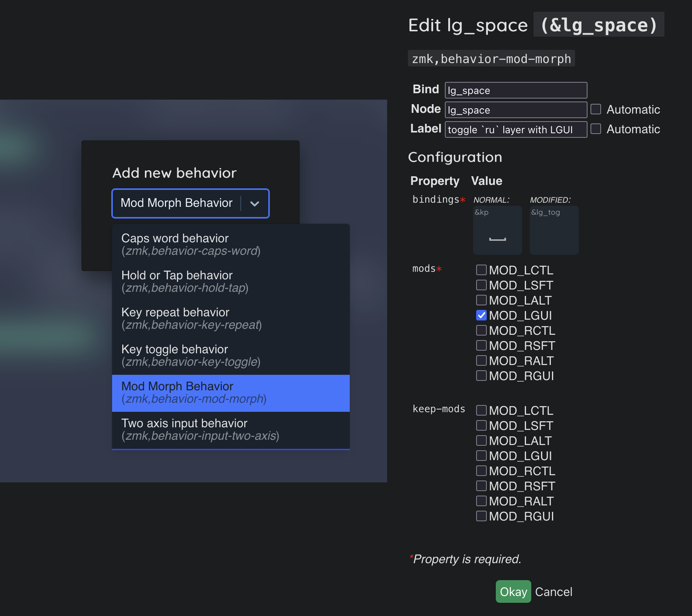The image size is (692, 616).
Task: Enable MOD_RGUI in keep-mods
Action: 481,516
